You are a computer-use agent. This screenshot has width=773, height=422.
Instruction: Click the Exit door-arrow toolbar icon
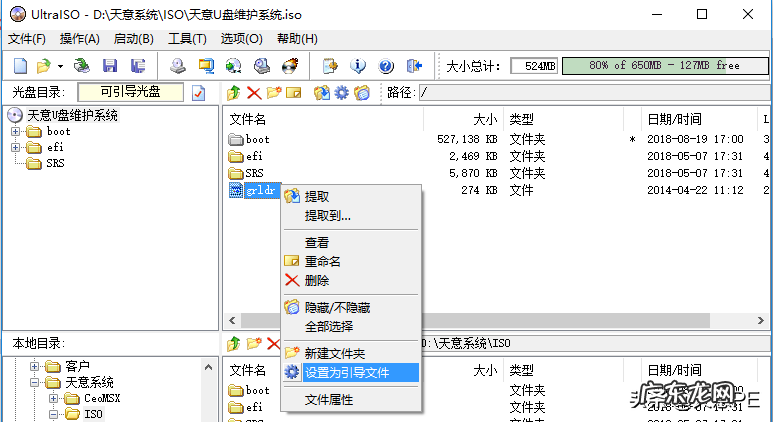(414, 66)
